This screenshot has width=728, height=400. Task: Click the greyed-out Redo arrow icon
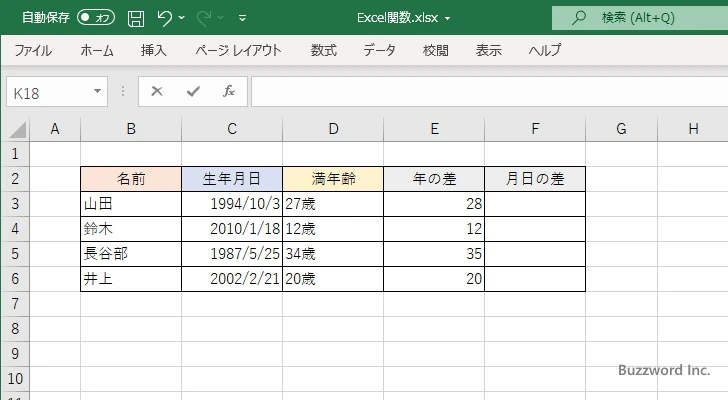click(203, 18)
